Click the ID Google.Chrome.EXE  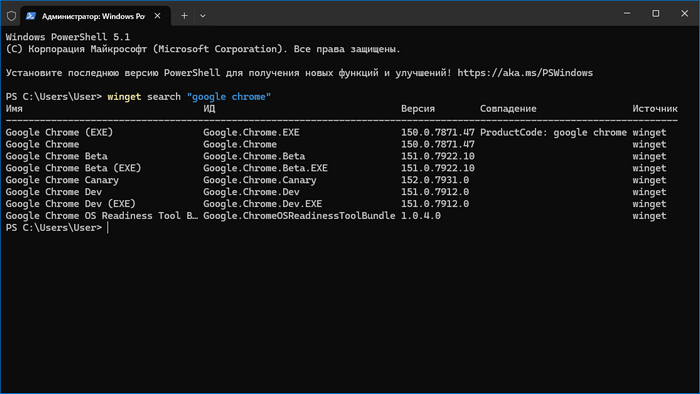pyautogui.click(x=251, y=133)
